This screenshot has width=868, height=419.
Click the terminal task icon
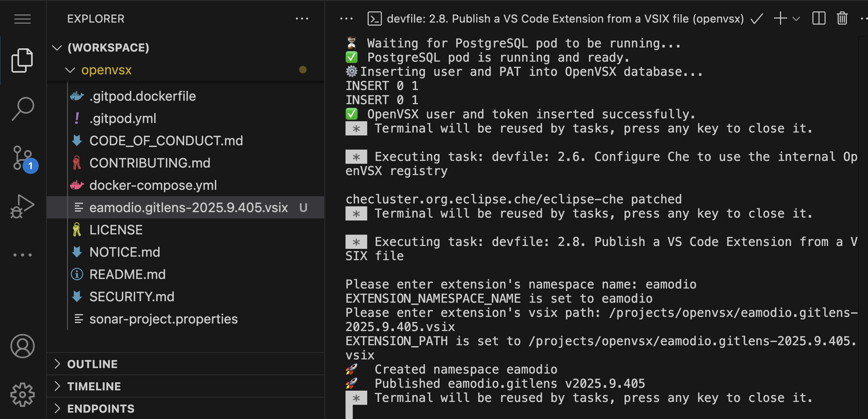click(374, 19)
